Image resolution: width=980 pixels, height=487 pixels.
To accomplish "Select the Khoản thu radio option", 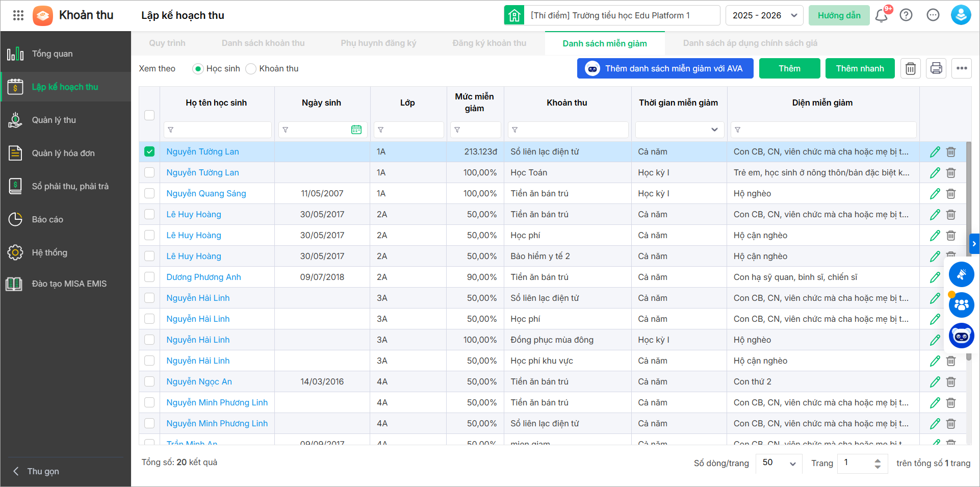I will [x=251, y=69].
